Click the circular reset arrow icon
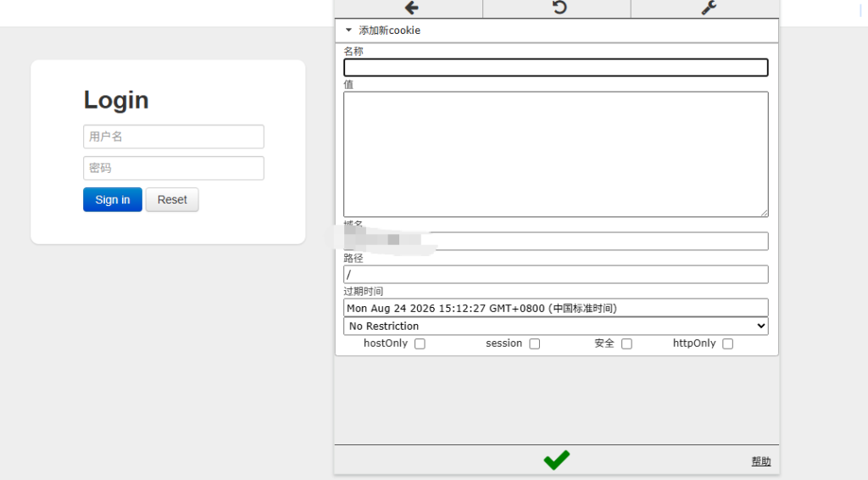 559,8
